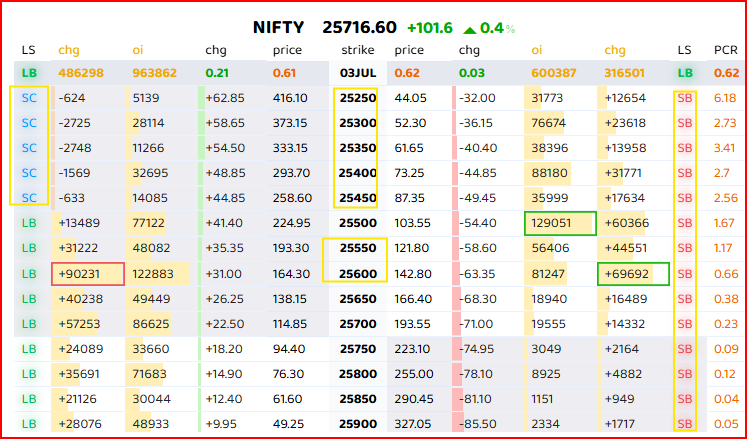Viewport: 747px width, 439px height.
Task: Click PCR value 1.17
Action: tap(723, 248)
